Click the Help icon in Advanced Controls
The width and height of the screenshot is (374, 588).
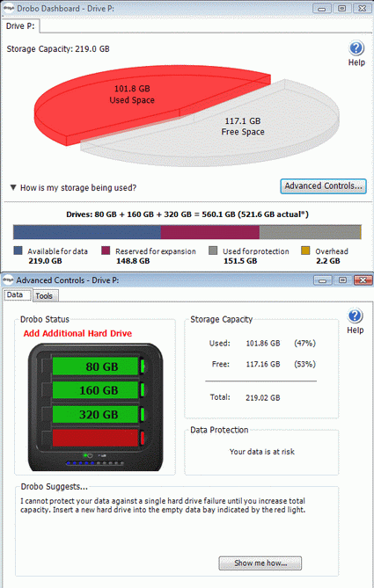[x=355, y=316]
